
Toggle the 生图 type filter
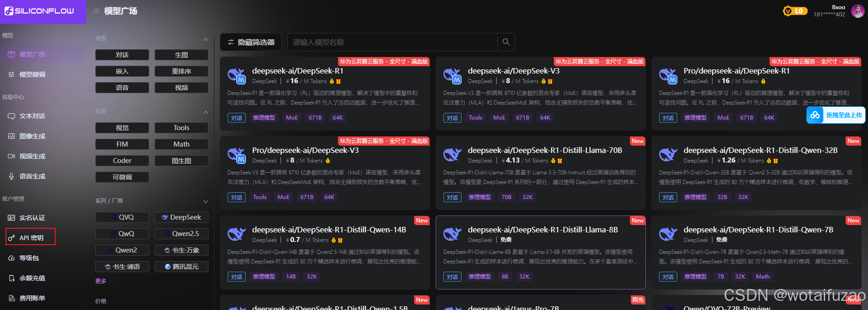[182, 55]
